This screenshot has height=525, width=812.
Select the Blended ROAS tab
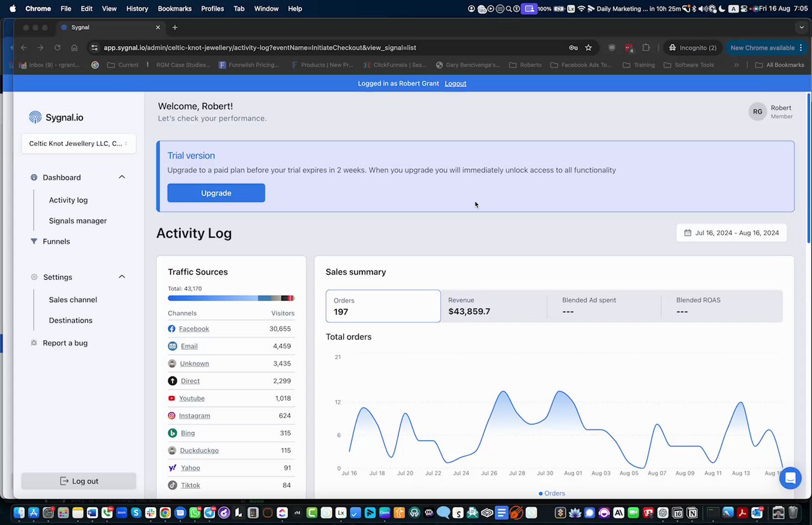pyautogui.click(x=722, y=306)
